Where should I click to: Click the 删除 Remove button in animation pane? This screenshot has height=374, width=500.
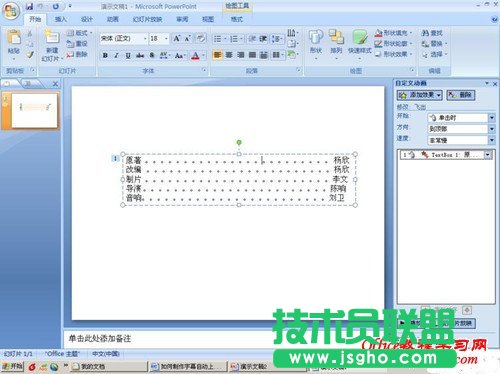[x=460, y=95]
